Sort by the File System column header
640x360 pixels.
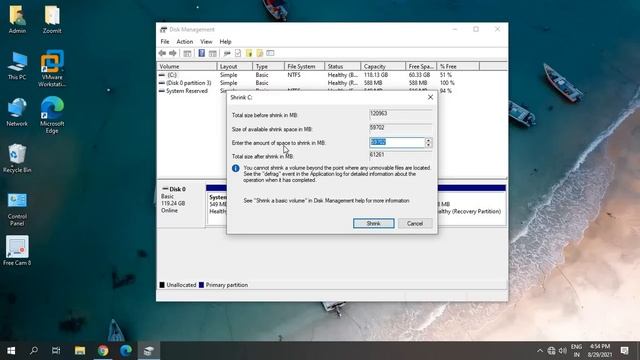[x=304, y=66]
